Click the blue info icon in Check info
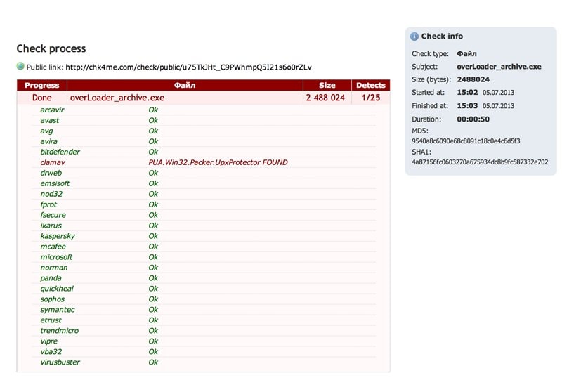Screen dimensions: 562x392 coord(414,37)
